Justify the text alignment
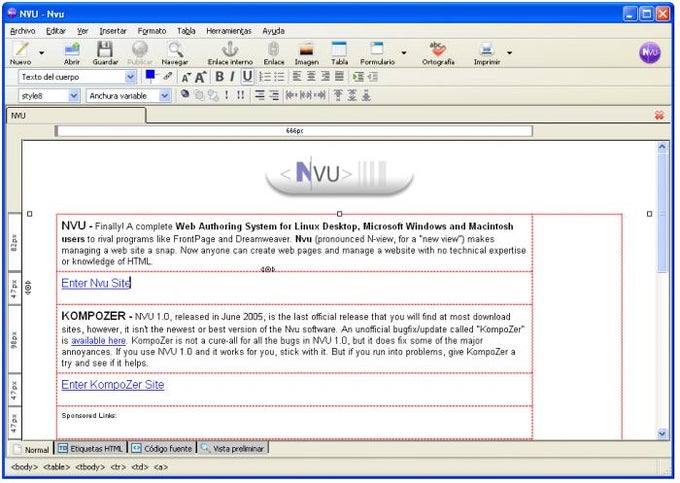The image size is (680, 483). pyautogui.click(x=339, y=77)
